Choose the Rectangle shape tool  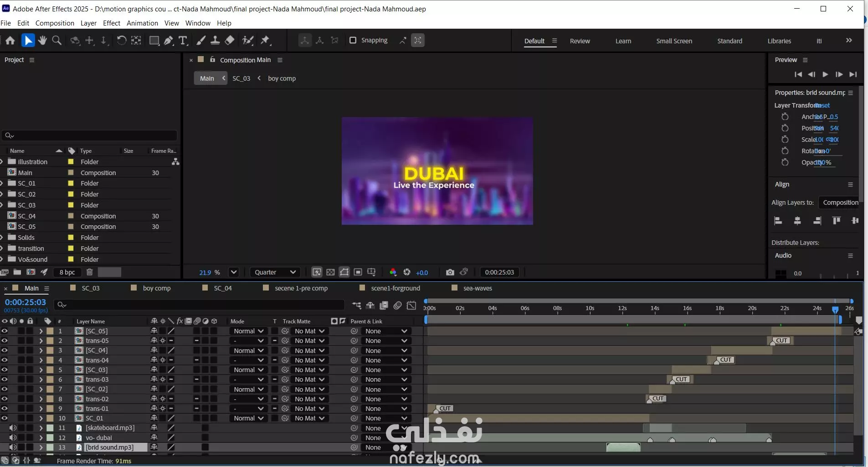click(x=154, y=41)
